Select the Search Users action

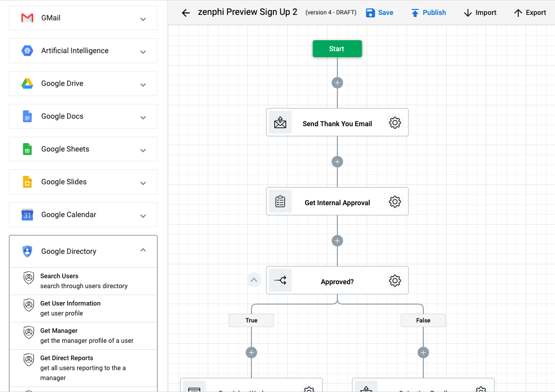coord(83,281)
